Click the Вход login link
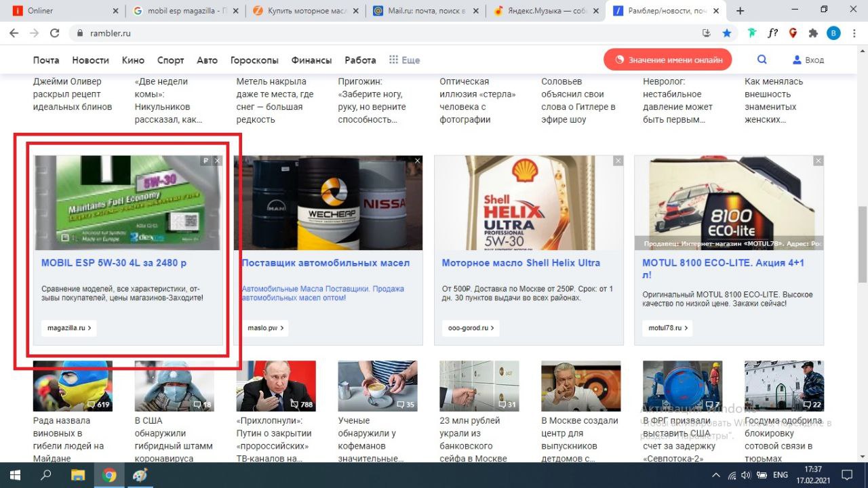 pyautogui.click(x=808, y=60)
